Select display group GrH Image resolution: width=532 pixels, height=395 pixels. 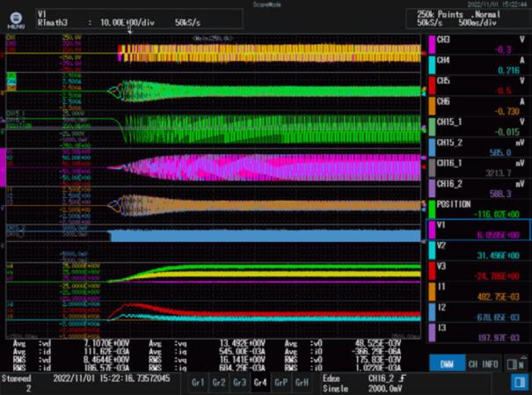(x=302, y=383)
